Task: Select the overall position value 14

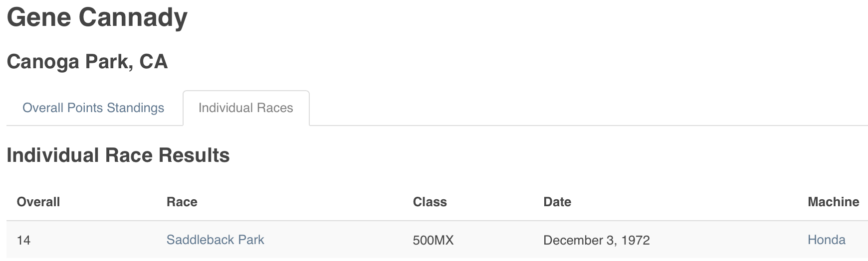Action: (23, 240)
